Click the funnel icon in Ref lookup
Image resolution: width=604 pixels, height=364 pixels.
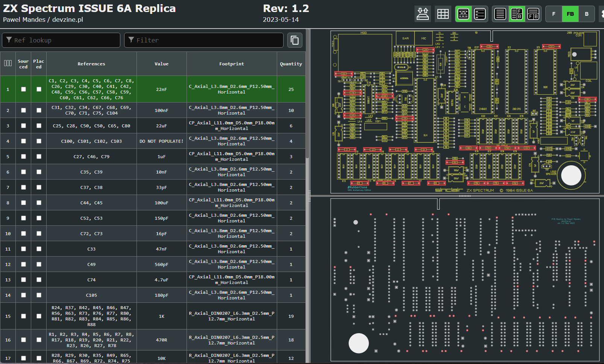coord(9,40)
